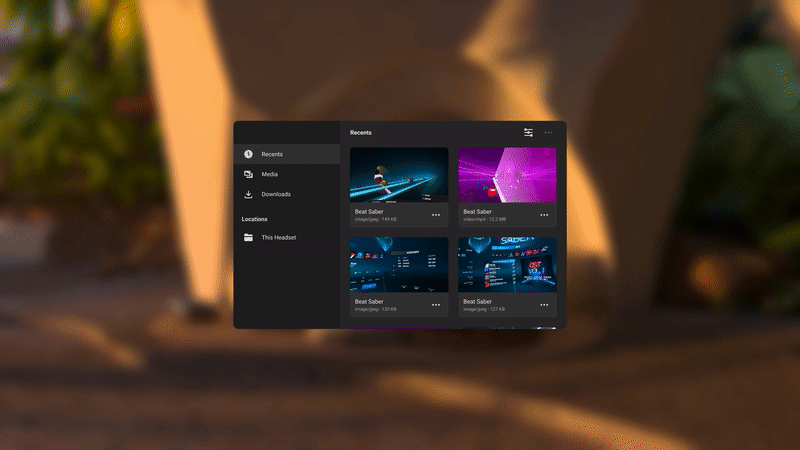Click the Recents clock icon in sidebar
This screenshot has height=450, width=800.
pos(248,154)
